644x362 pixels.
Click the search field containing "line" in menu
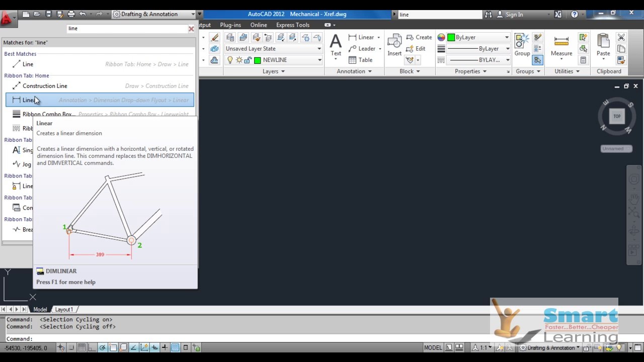[127, 29]
